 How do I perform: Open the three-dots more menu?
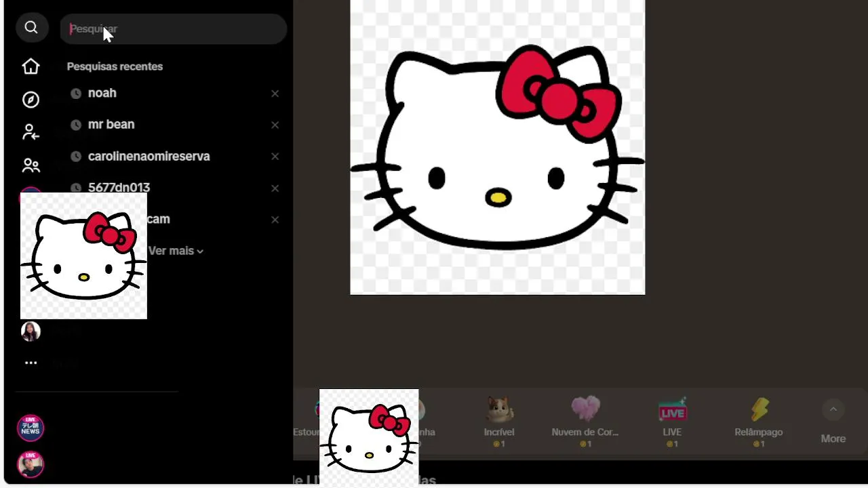click(x=31, y=363)
